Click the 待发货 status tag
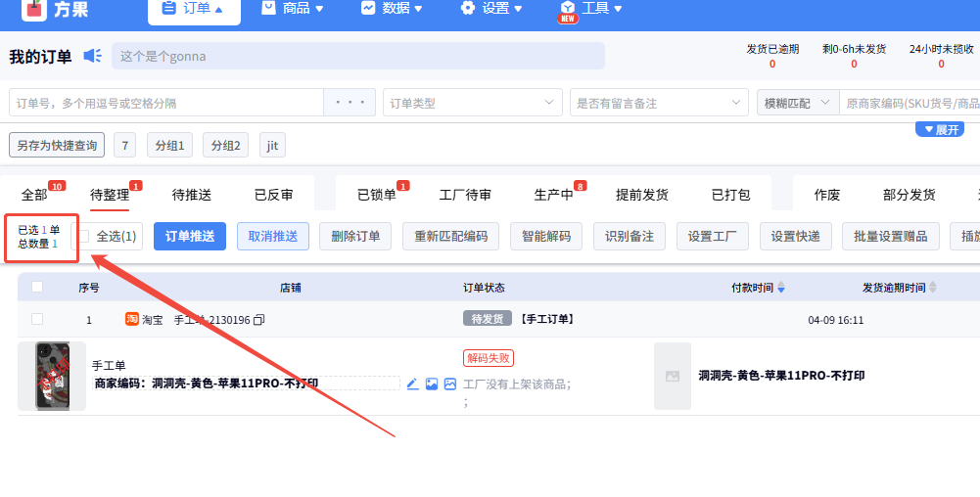This screenshot has height=497, width=980. 487,318
